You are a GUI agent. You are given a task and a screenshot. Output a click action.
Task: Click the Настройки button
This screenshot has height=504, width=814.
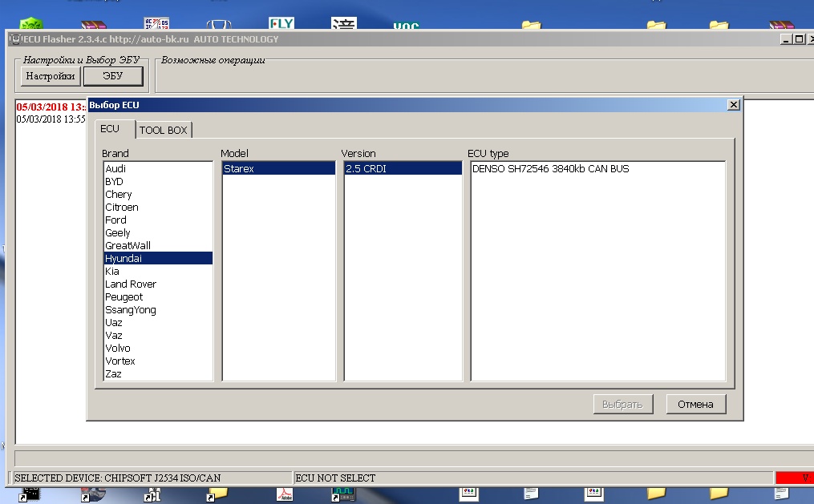[51, 76]
